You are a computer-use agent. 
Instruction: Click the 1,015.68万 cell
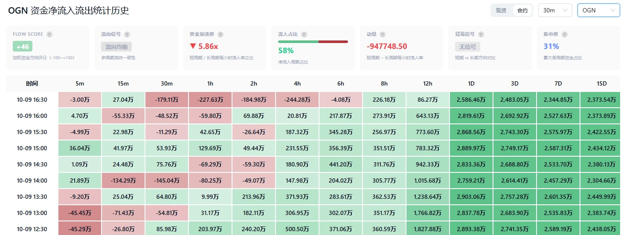pyautogui.click(x=428, y=181)
